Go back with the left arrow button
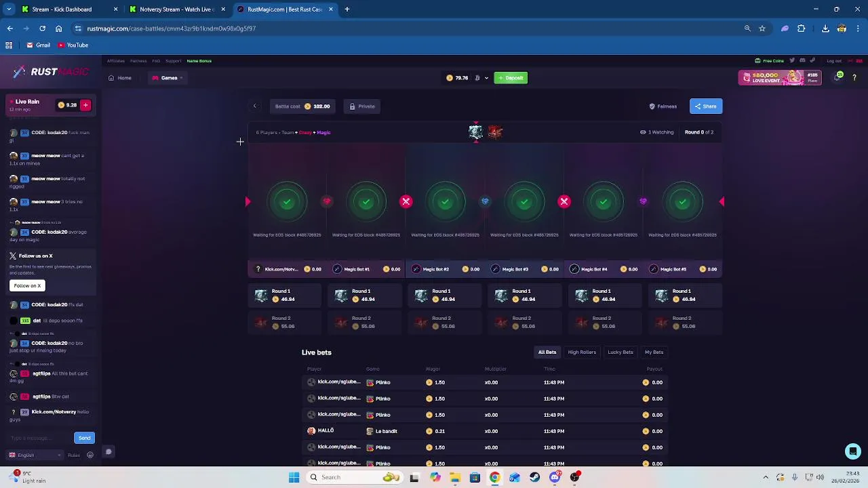 click(x=255, y=106)
